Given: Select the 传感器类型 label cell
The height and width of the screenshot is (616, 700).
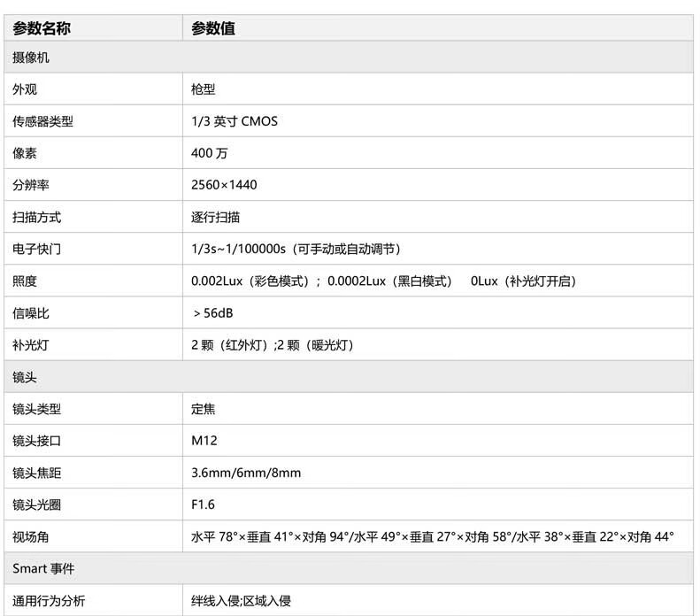Looking at the screenshot, I should click(x=42, y=121).
